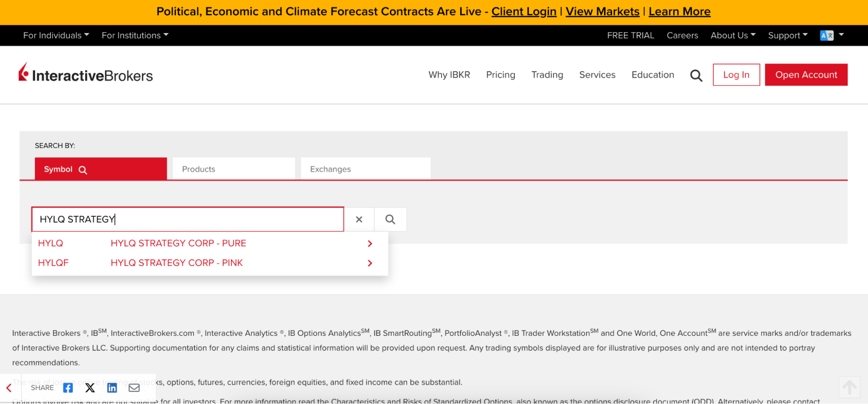Screen dimensions: 868x404
Task: Click the Log In button
Action: point(736,75)
